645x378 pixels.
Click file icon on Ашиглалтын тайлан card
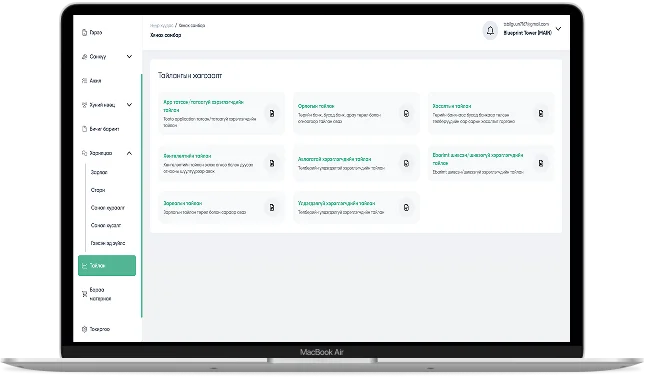click(272, 163)
